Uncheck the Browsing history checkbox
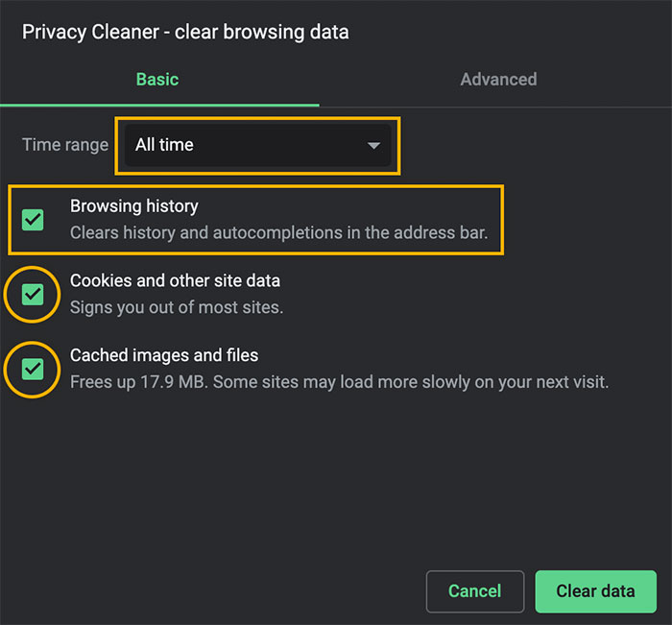This screenshot has height=625, width=672. point(33,219)
